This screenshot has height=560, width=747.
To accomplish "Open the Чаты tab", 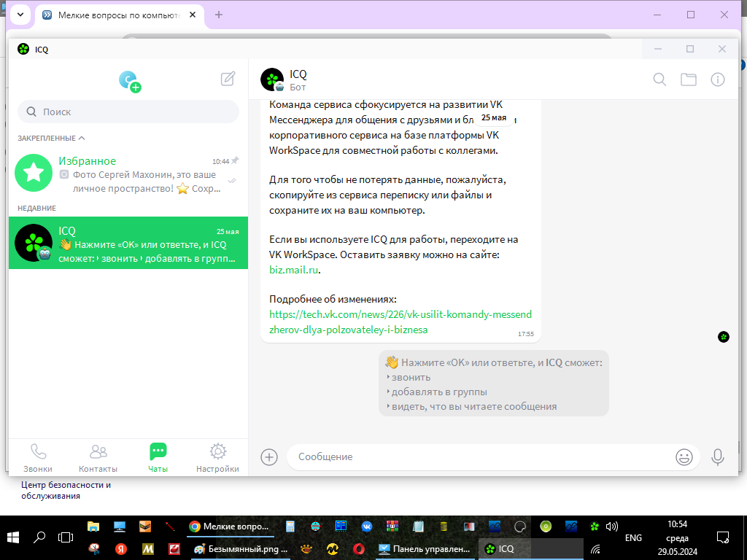I will (x=158, y=458).
